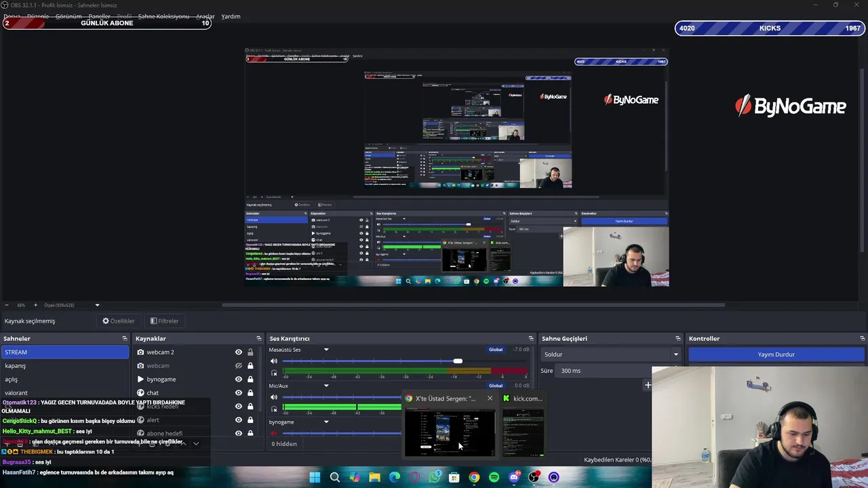Click the Süre 300 ms input field
Image resolution: width=868 pixels, height=488 pixels.
pos(604,371)
